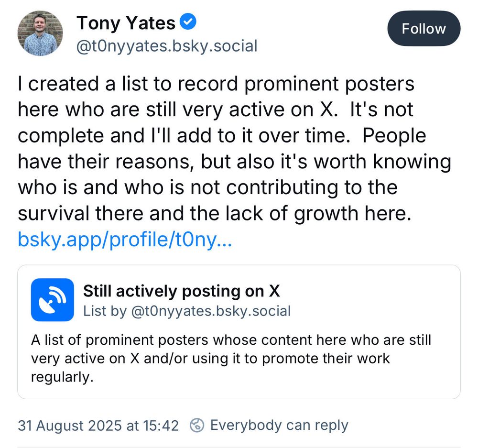Click 'List by @t0nyyates.bsky.social' in the card
This screenshot has height=448, width=478.
tap(187, 311)
